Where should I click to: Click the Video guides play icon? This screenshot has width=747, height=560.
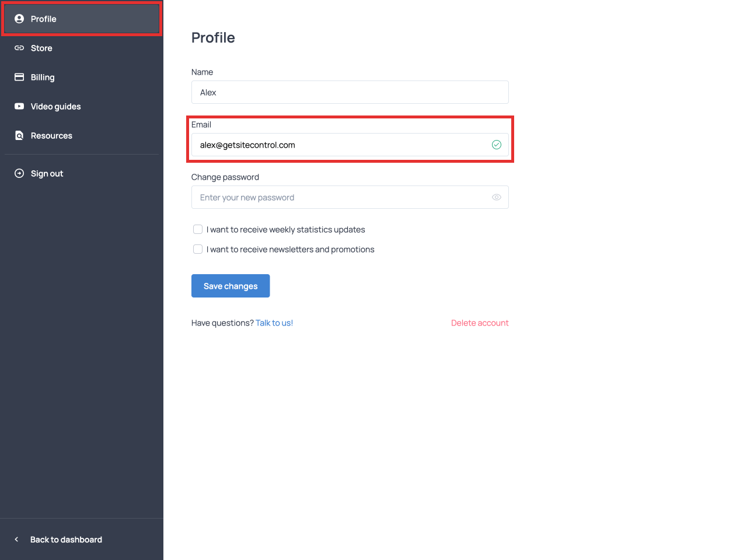pos(19,106)
